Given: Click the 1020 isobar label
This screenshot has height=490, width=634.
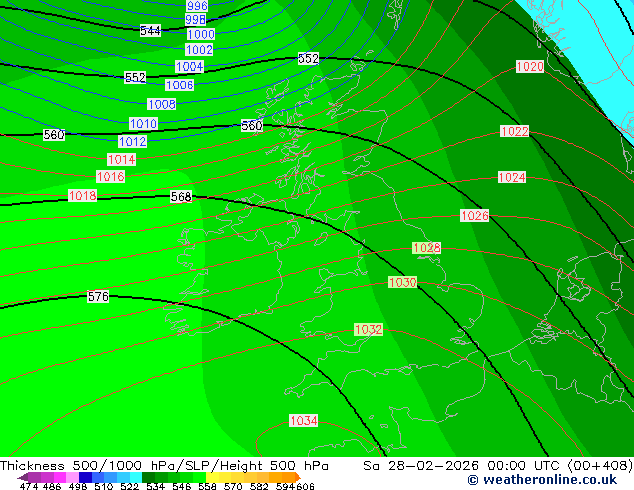Looking at the screenshot, I should [530, 67].
